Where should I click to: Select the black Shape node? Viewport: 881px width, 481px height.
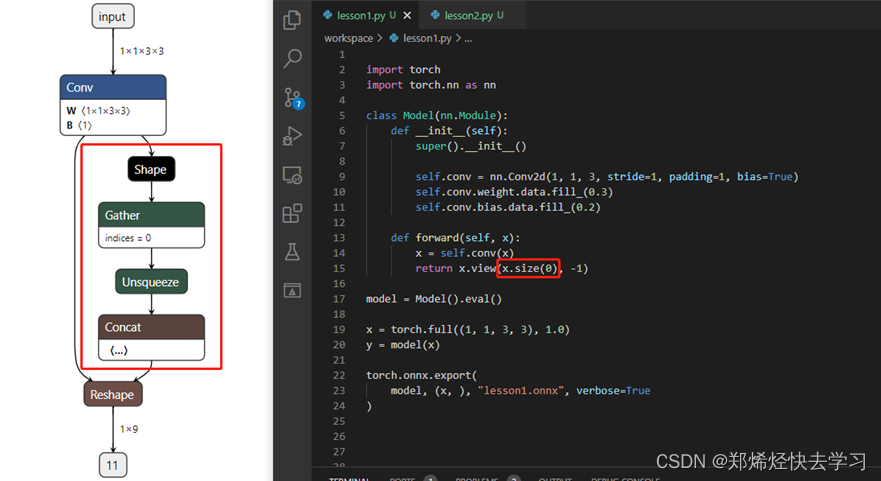click(x=150, y=169)
